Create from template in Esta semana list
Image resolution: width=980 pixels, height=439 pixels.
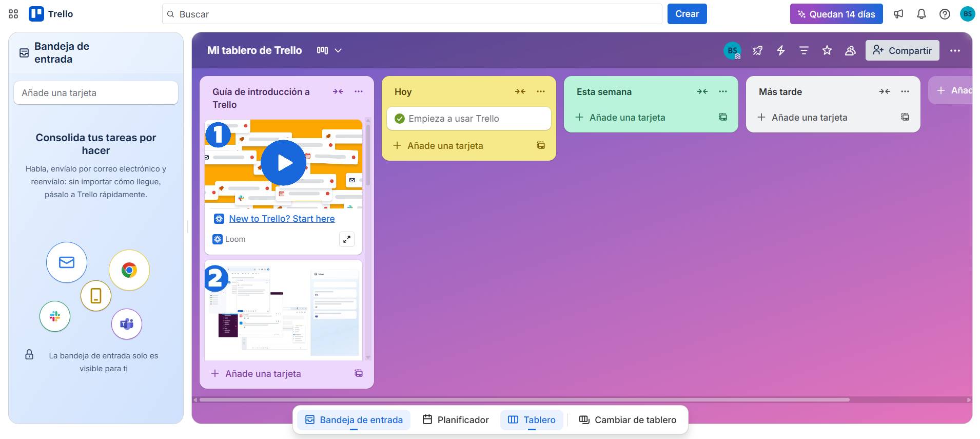tap(723, 117)
